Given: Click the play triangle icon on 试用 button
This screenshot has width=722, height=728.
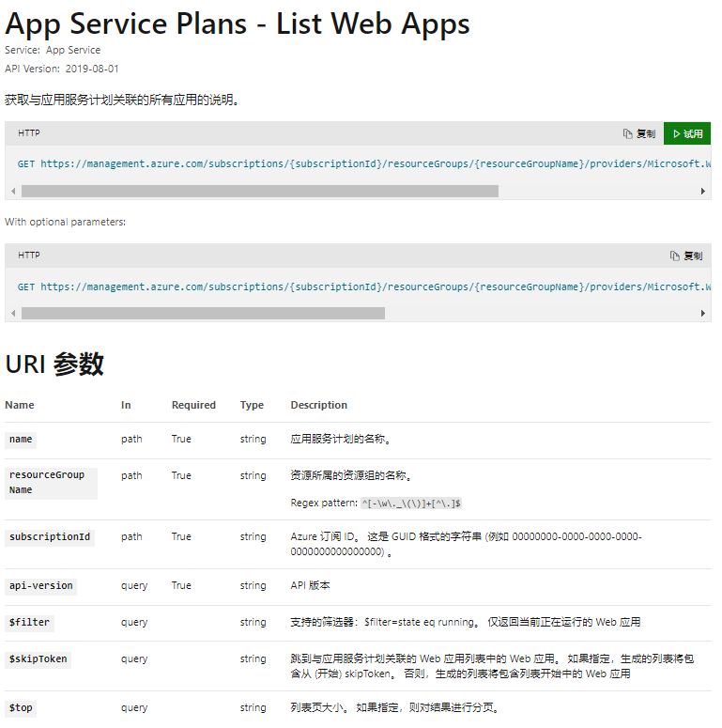Looking at the screenshot, I should [x=677, y=133].
